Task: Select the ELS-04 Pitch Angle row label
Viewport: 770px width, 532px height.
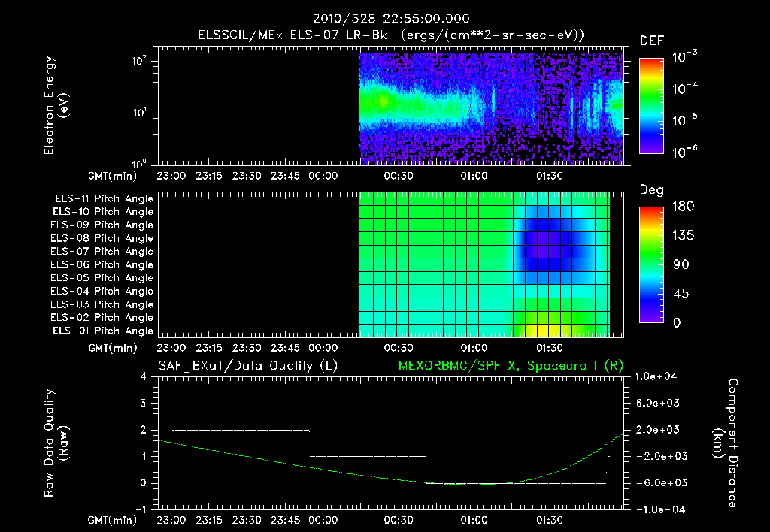Action: 102,291
